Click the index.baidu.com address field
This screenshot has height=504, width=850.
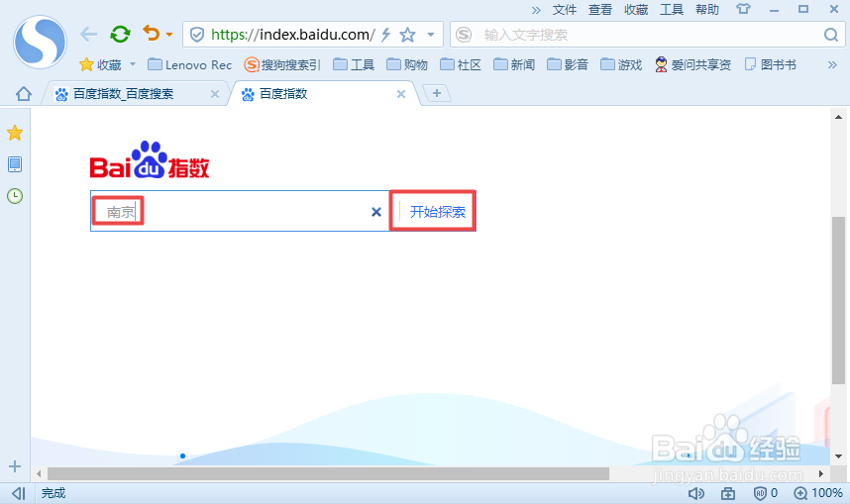point(292,35)
